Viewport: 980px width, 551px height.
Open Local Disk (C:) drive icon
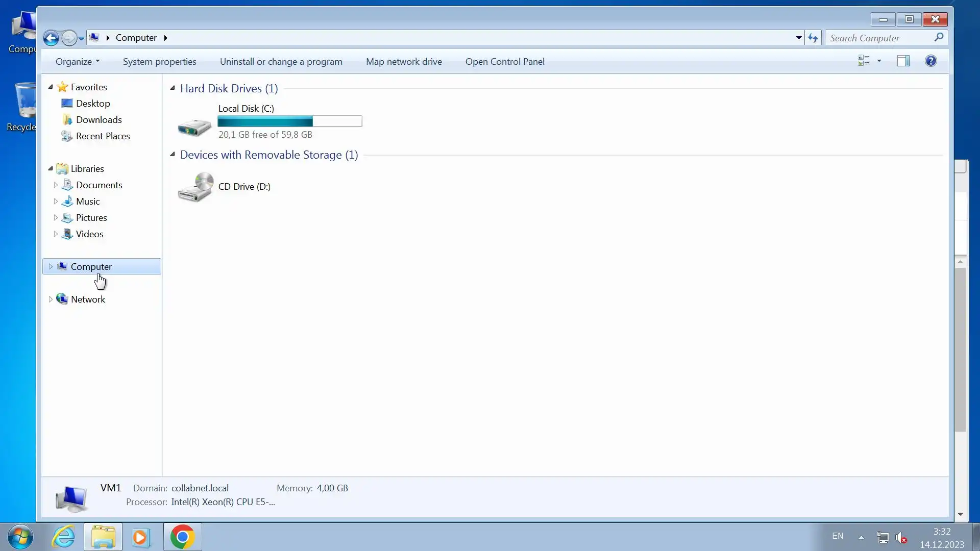[x=194, y=126]
